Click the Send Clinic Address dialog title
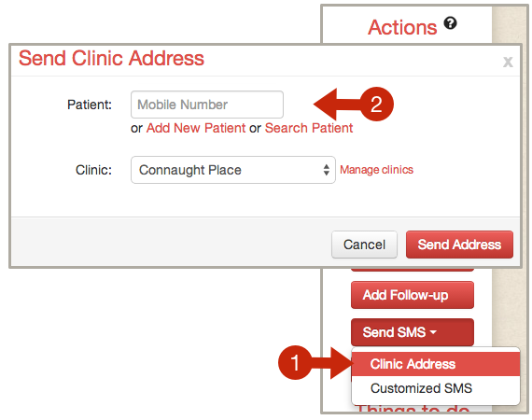The image size is (532, 420). point(111,58)
